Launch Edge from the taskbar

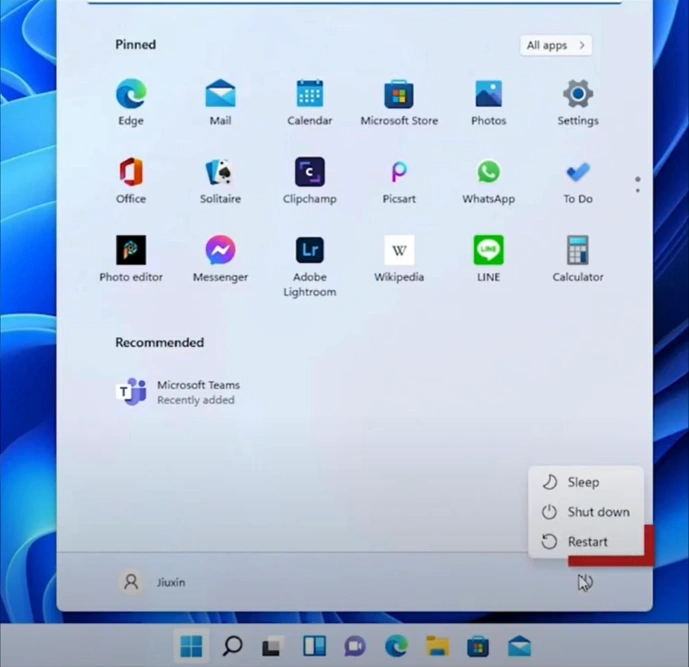396,646
